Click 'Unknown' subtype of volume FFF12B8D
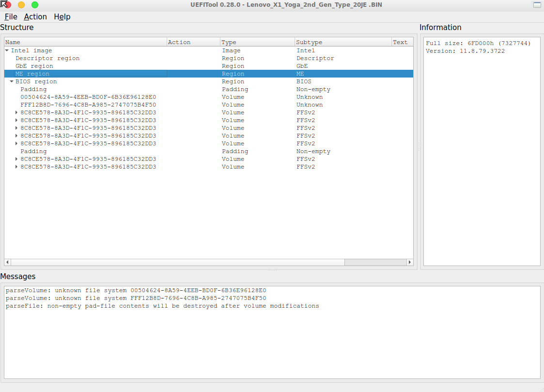 click(310, 105)
